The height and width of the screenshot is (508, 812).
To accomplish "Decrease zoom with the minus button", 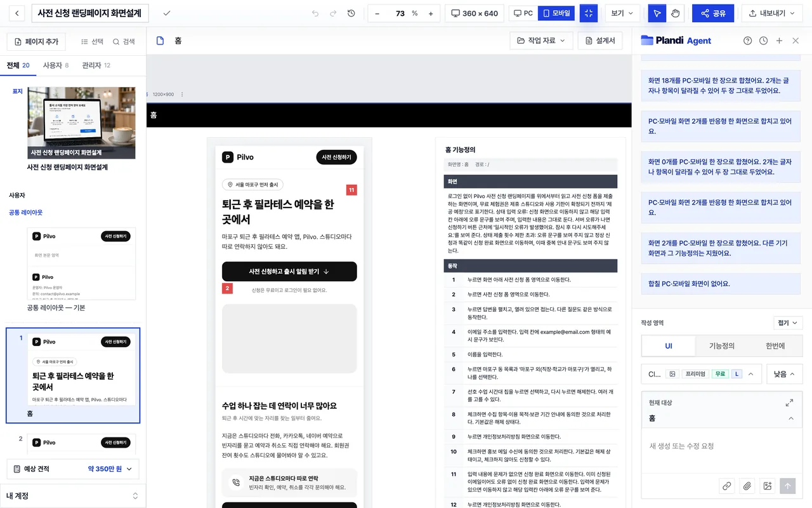I will point(377,13).
